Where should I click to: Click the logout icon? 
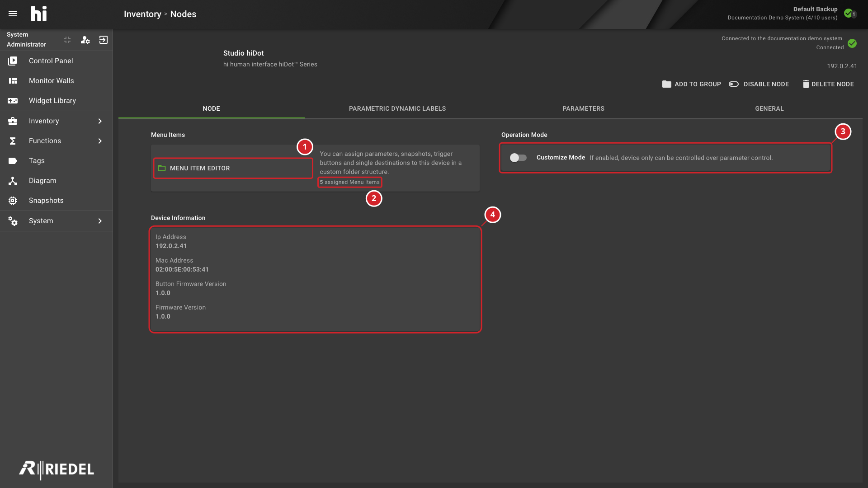pos(104,40)
